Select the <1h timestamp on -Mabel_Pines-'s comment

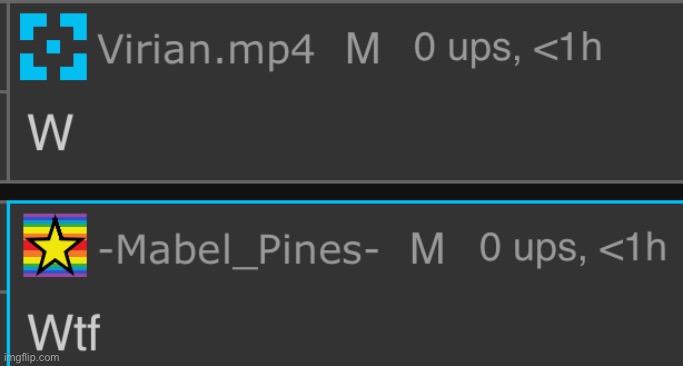(632, 248)
